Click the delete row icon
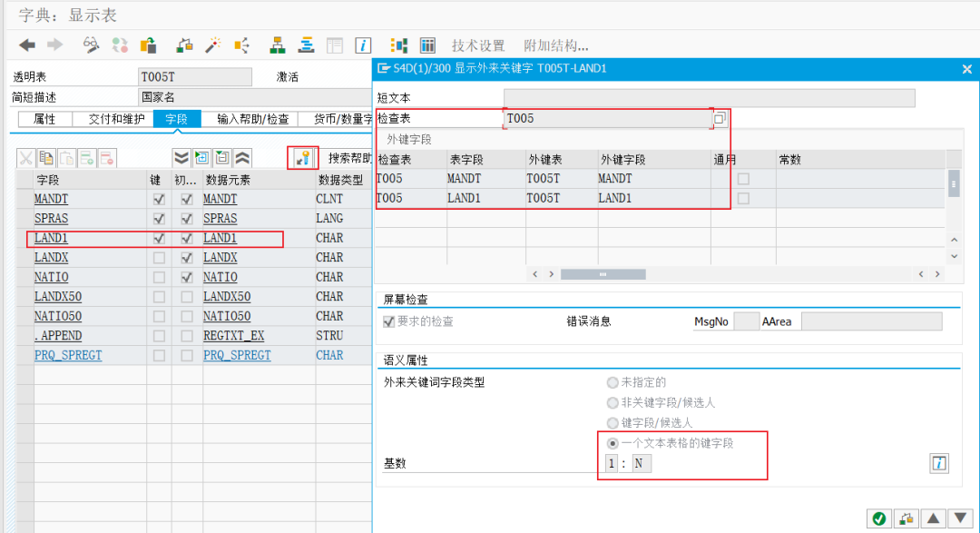980x533 pixels. [x=107, y=158]
